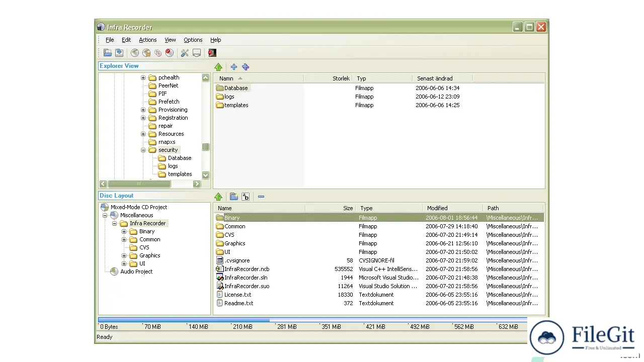This screenshot has width=644, height=362.
Task: Click the Explorer tree scroll down arrow
Action: click(205, 175)
